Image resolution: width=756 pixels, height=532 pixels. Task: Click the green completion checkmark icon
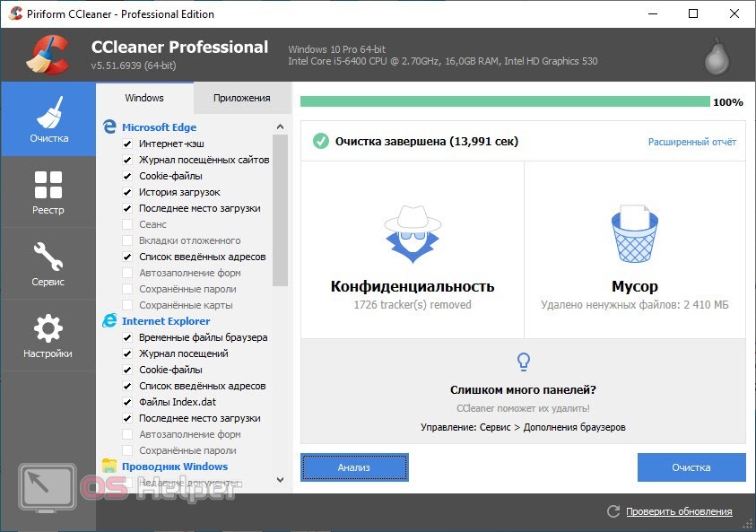321,141
